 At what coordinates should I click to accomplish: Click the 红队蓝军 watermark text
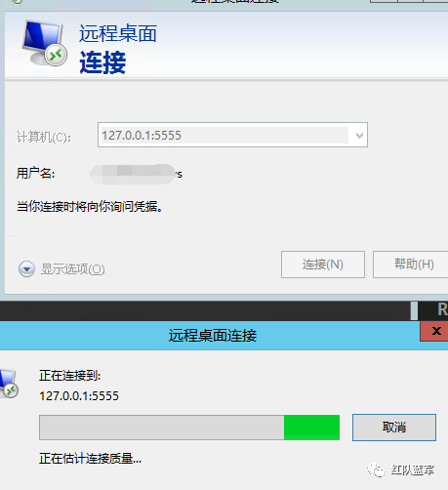pyautogui.click(x=413, y=470)
